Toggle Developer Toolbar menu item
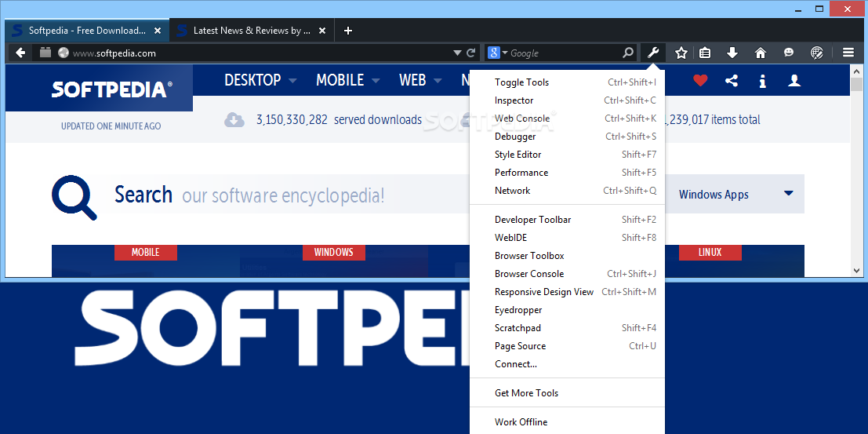 point(567,220)
